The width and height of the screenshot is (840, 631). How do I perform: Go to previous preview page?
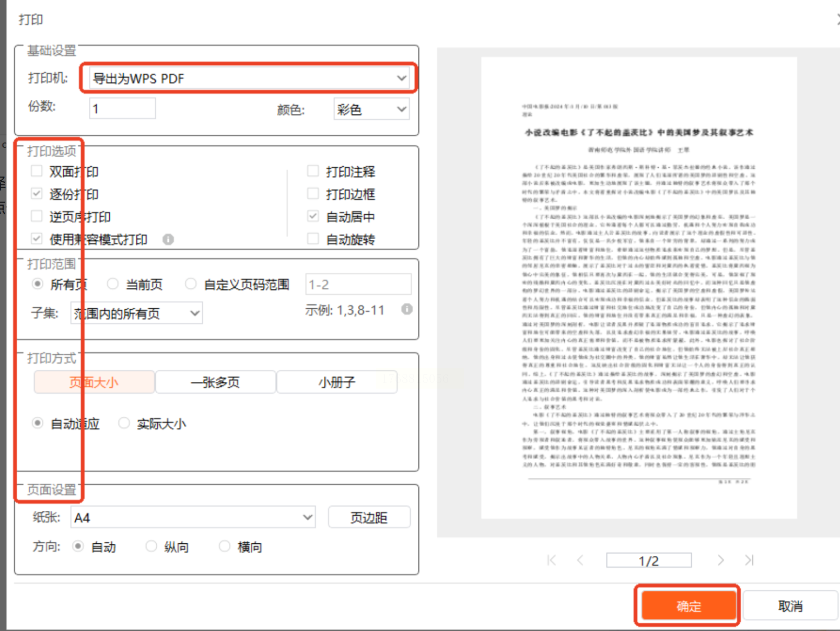[x=580, y=560]
